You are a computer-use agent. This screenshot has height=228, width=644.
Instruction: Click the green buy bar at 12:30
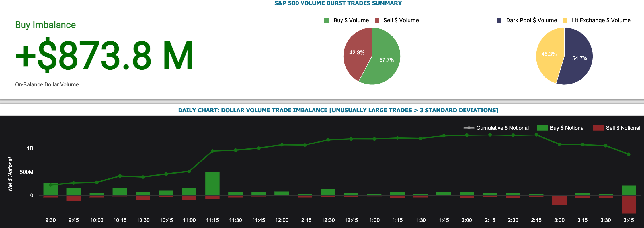(x=328, y=192)
